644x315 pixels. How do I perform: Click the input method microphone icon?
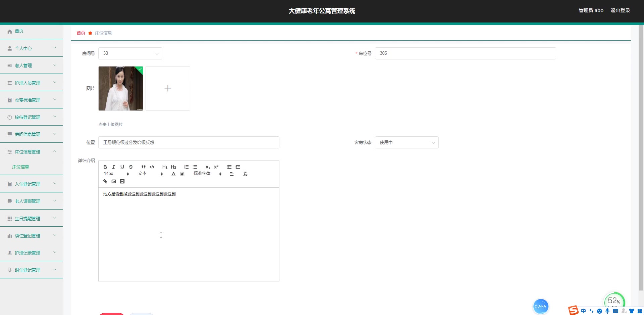tap(607, 311)
